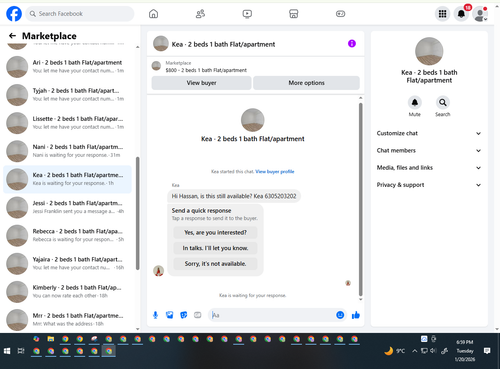Open the Menu grid icon

coord(442,14)
